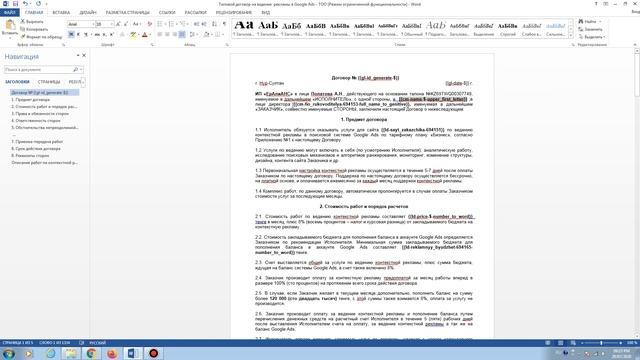The image size is (640, 360).
Task: Open Заменить replace dialog
Action: (x=591, y=29)
